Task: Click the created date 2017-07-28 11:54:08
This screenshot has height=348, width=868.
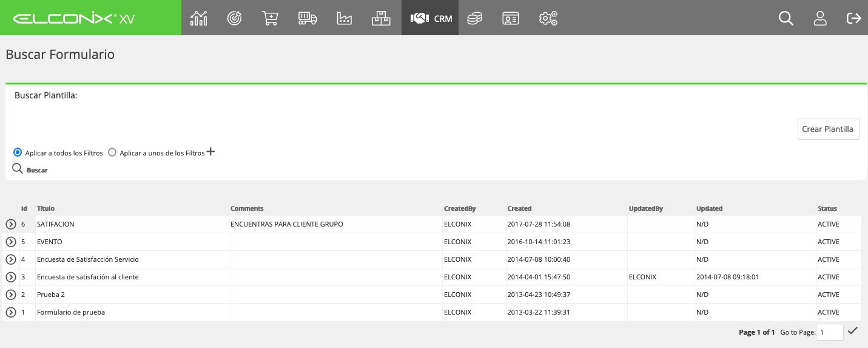Action: coord(539,224)
